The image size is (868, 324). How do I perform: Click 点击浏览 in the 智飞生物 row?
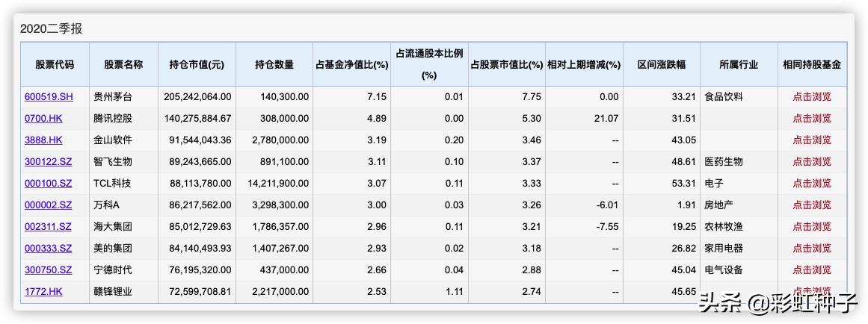tap(811, 161)
